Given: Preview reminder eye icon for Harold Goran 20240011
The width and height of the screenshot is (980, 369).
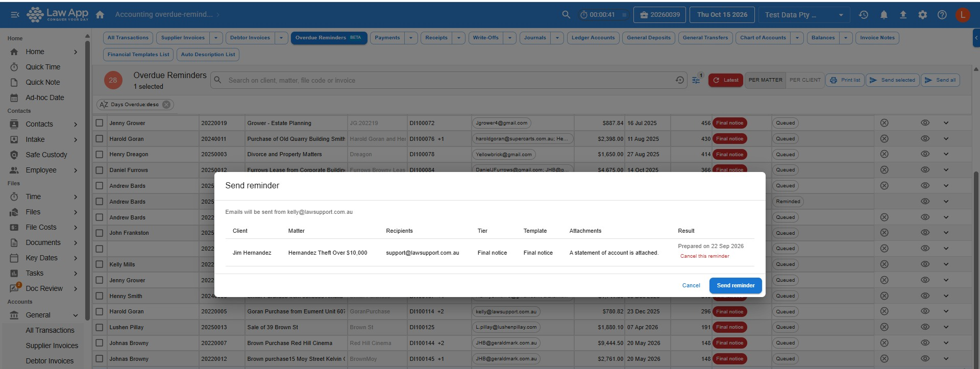Looking at the screenshot, I should point(925,139).
